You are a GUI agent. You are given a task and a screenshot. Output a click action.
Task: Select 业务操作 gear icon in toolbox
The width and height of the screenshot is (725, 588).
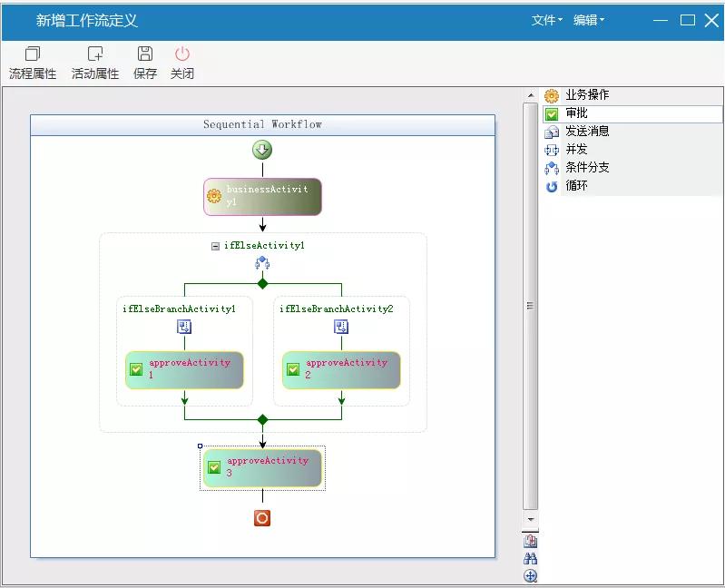point(551,95)
